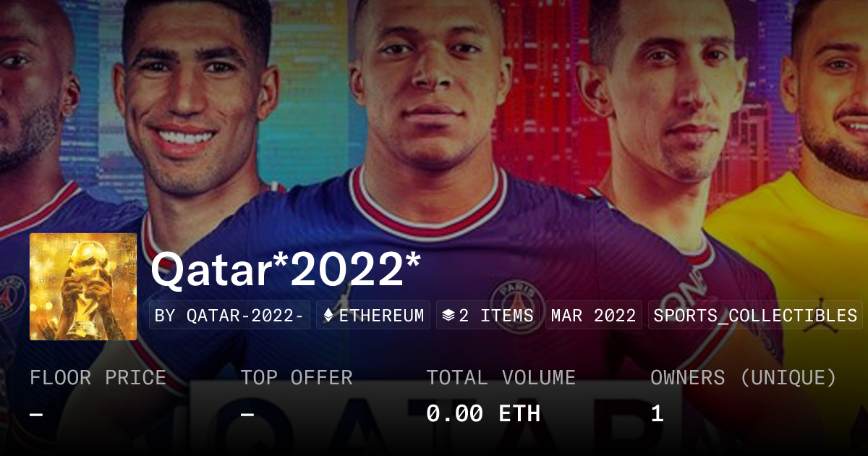Click the owners count value 1
This screenshot has height=456, width=868.
click(x=657, y=413)
